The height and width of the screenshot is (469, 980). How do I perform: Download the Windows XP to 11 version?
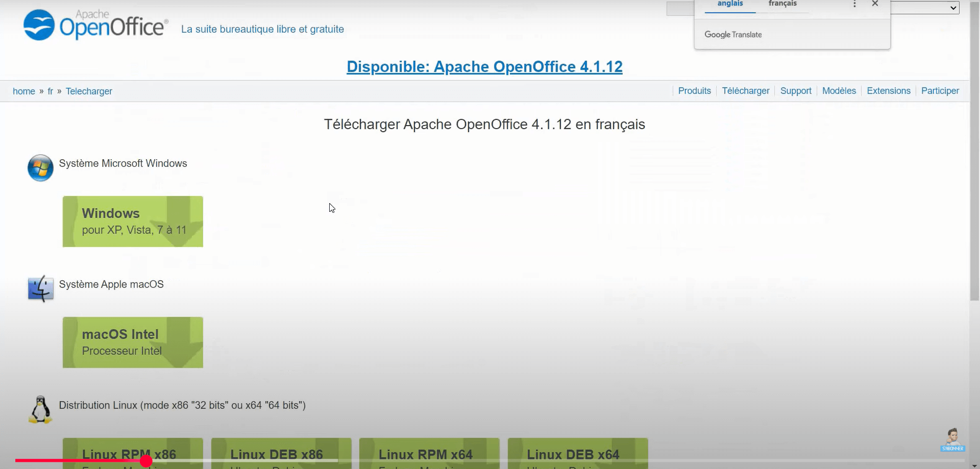pos(133,221)
